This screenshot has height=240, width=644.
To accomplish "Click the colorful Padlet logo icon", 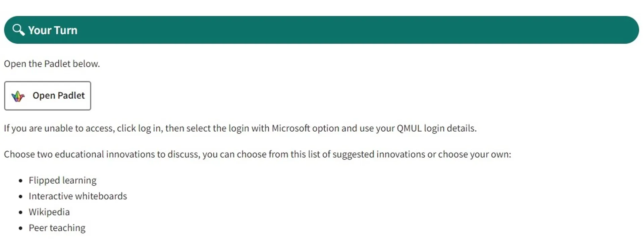I will [18, 96].
